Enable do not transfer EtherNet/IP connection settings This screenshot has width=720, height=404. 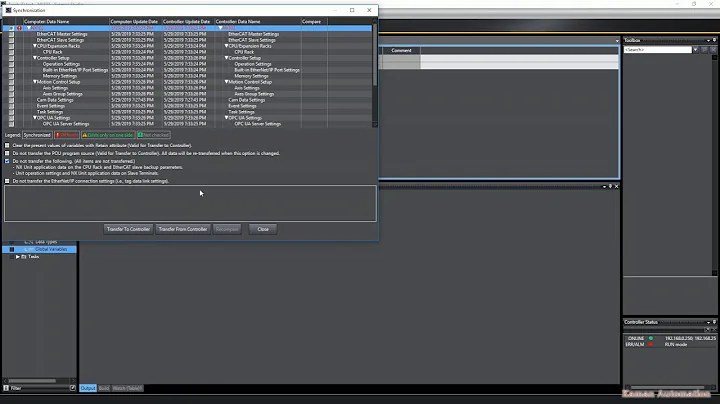[7, 181]
